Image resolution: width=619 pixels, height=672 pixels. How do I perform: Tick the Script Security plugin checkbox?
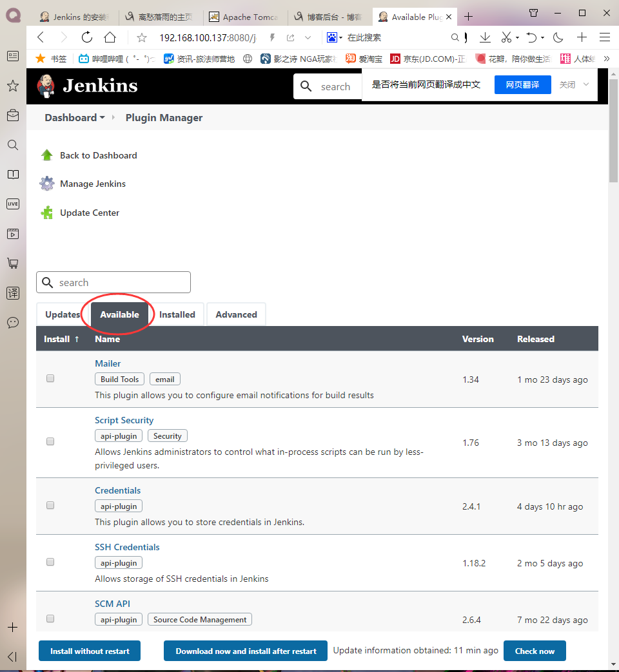pos(50,441)
